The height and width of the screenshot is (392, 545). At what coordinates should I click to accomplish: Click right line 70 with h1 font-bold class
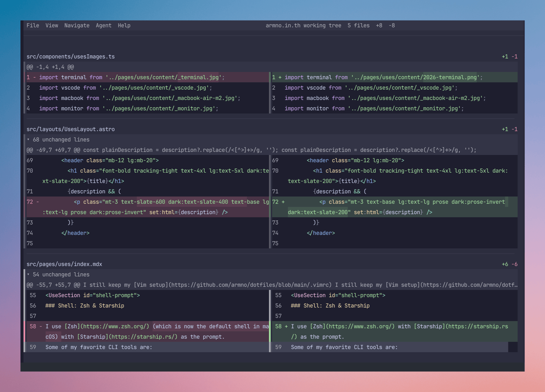tap(394, 176)
